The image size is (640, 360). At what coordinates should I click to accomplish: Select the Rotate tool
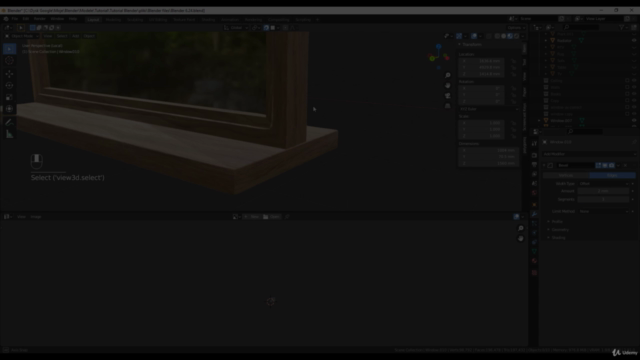coord(9,86)
